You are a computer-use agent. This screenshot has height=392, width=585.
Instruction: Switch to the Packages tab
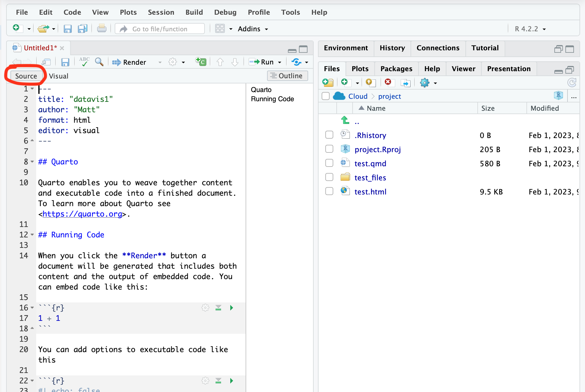(x=396, y=69)
